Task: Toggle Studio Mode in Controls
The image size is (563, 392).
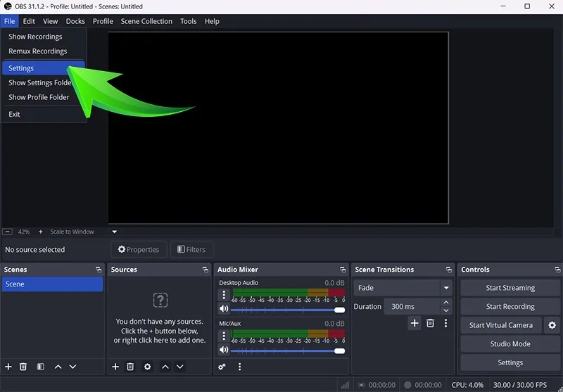Action: 510,344
